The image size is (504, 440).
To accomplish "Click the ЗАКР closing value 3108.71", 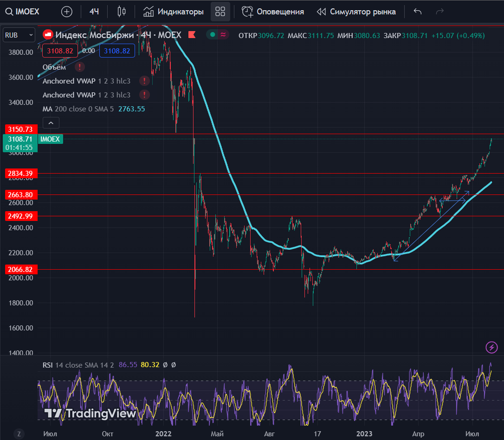I will tap(414, 35).
